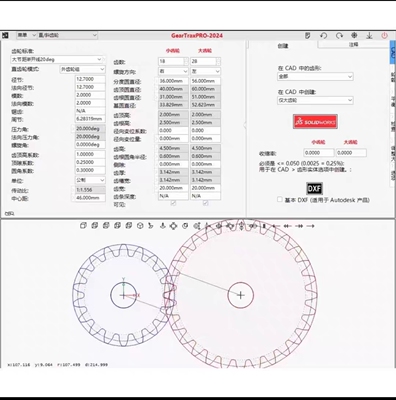Click the 齿顶高系数 field showing 1.00000
The height and width of the screenshot is (400, 396).
(90, 154)
